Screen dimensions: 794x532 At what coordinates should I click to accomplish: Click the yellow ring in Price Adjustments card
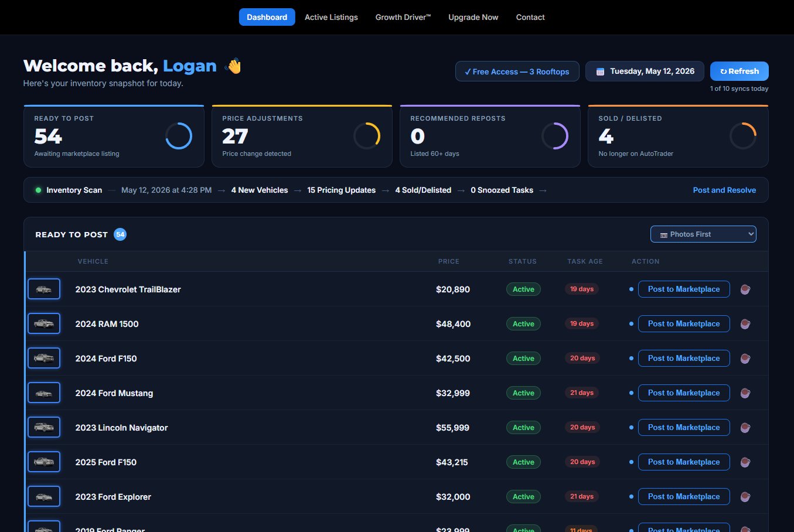pos(367,136)
